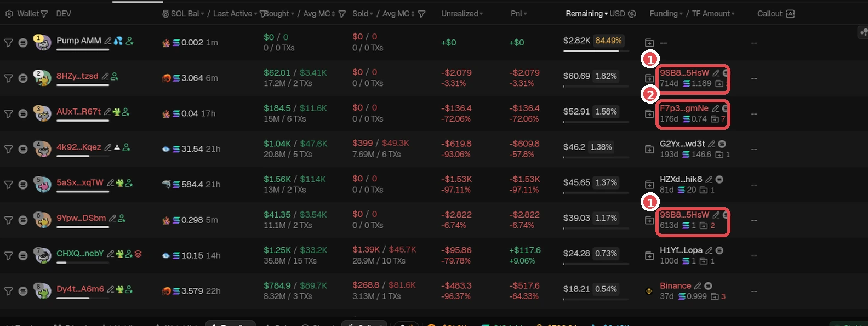Click holding bar under CHXQ...nebY name

click(x=83, y=262)
